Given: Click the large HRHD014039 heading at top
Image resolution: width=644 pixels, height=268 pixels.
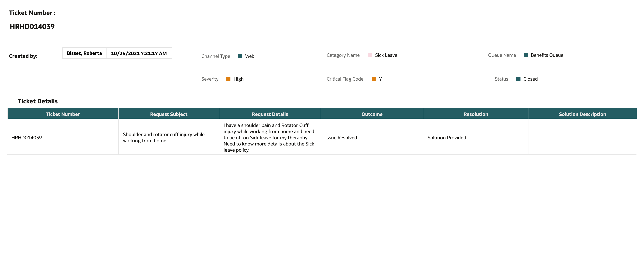Looking at the screenshot, I should tap(32, 26).
